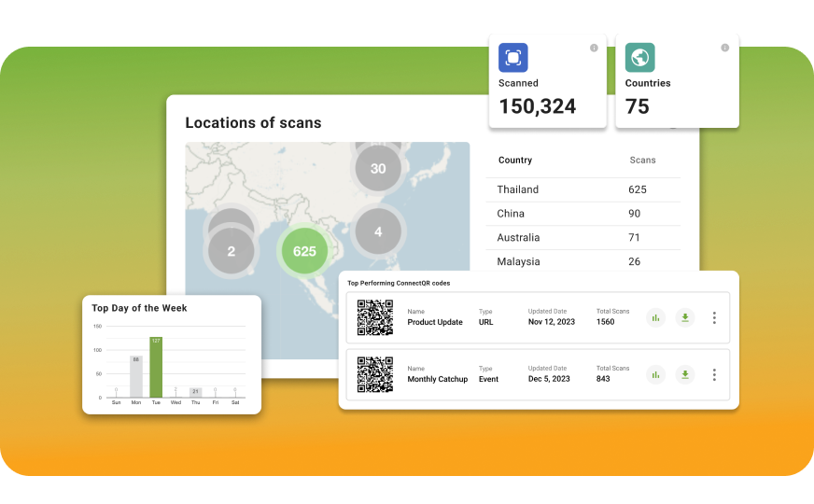
Task: Click the gray 2 map cluster
Action: (231, 251)
